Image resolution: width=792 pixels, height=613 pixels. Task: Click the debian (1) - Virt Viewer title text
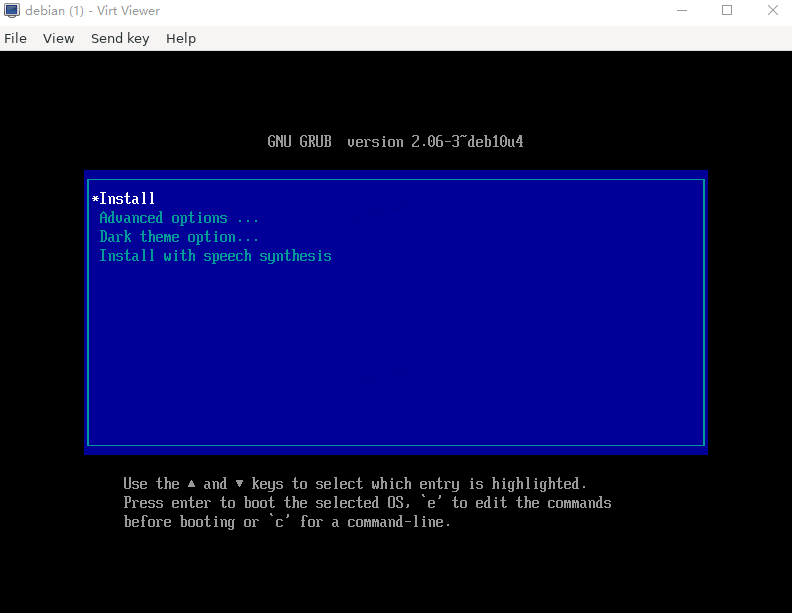(x=92, y=11)
